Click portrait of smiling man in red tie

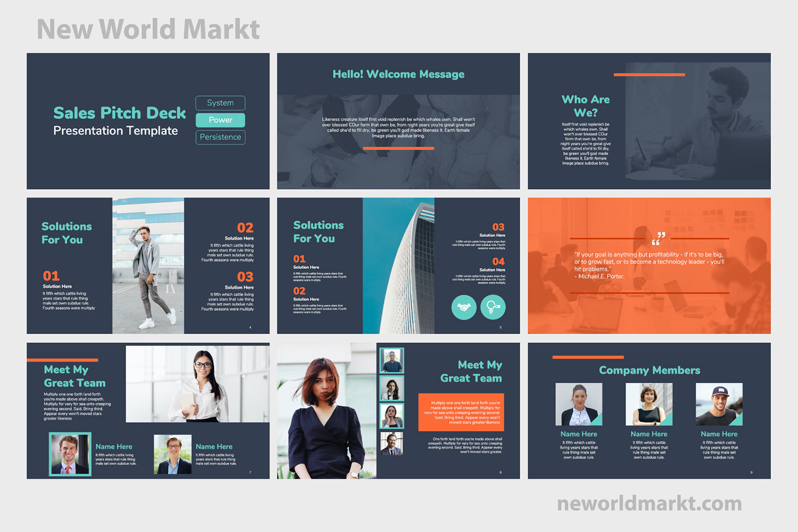[70, 454]
